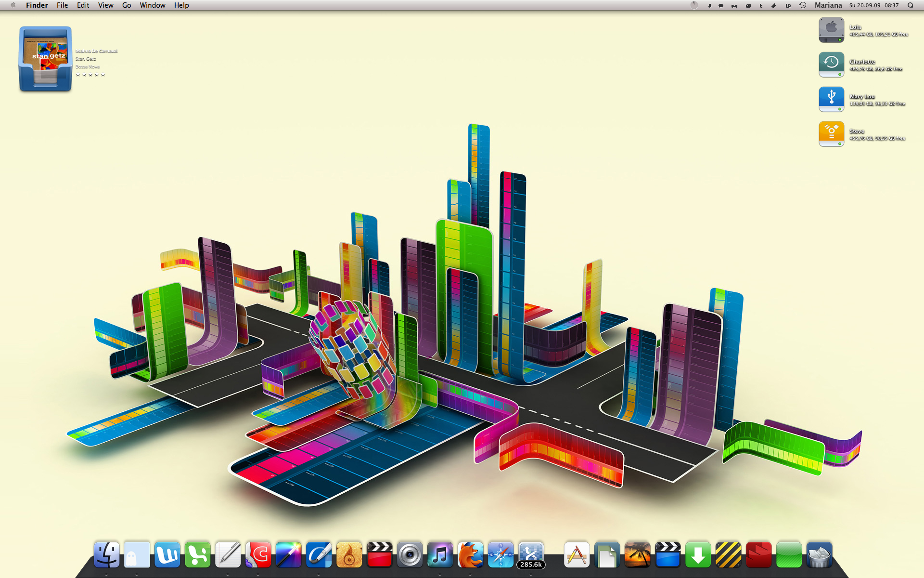Open the File menu
924x578 pixels.
[62, 5]
